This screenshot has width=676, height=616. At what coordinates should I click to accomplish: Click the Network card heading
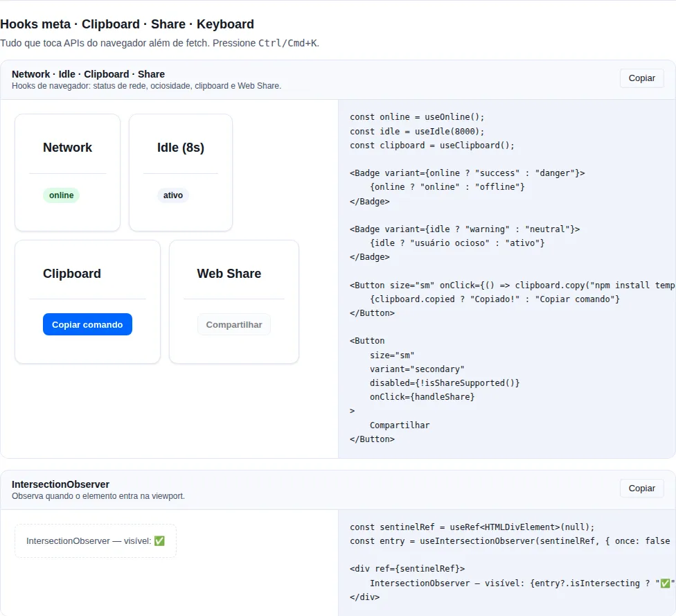68,148
